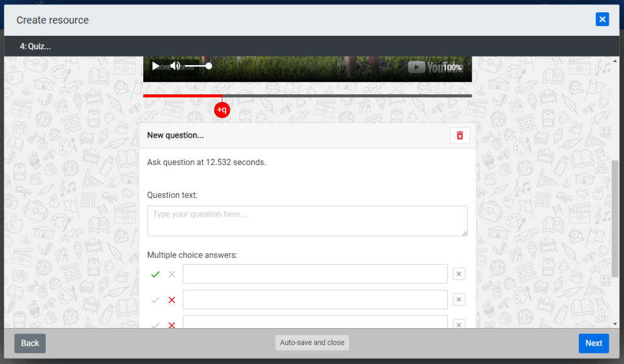The image size is (624, 364).
Task: Focus the second answer text field
Action: 315,299
